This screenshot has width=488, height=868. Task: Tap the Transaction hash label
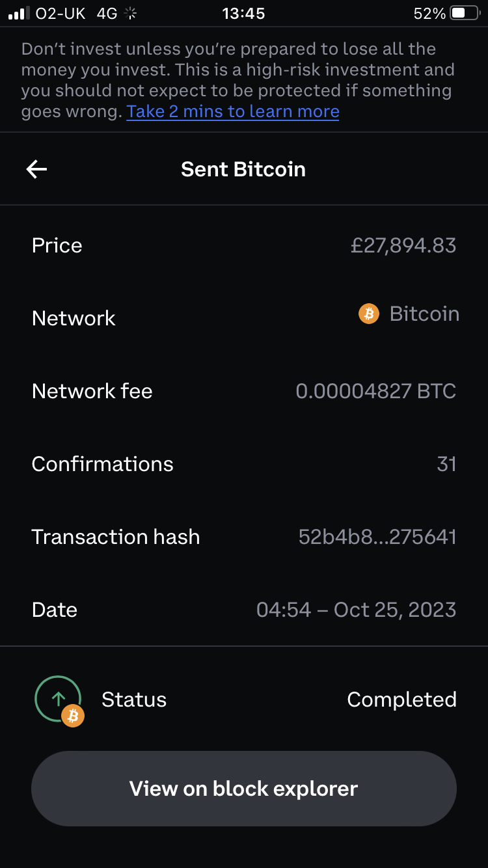(x=116, y=537)
